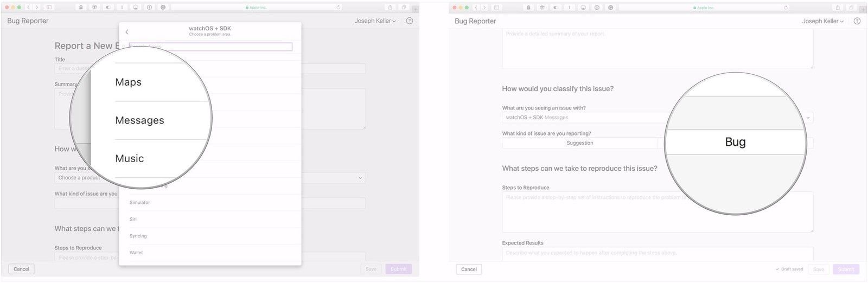Open Joseph Keller account menu in left window
The image size is (868, 283).
[x=375, y=21]
